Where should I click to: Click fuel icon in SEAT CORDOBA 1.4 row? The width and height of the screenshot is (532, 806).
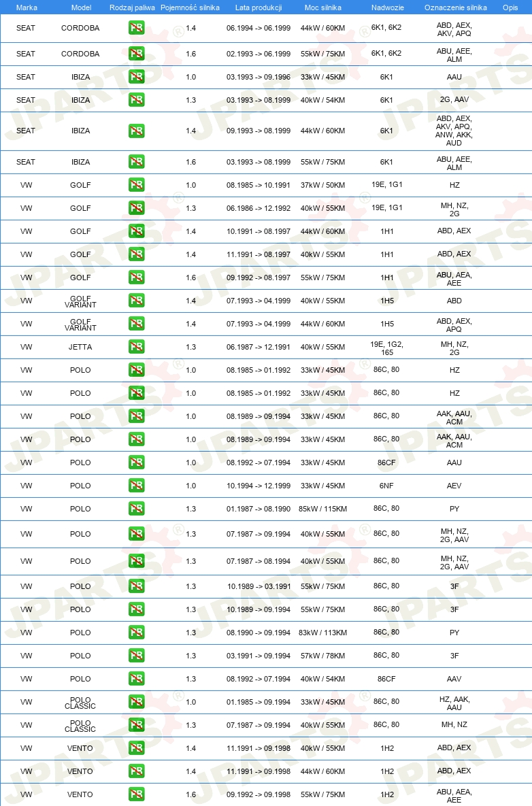136,28
